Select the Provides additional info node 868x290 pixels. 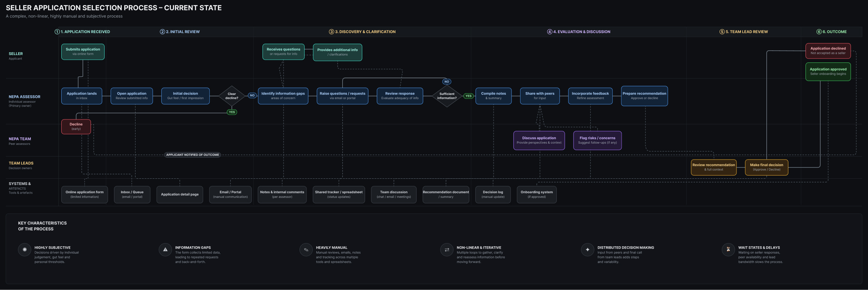pyautogui.click(x=337, y=52)
